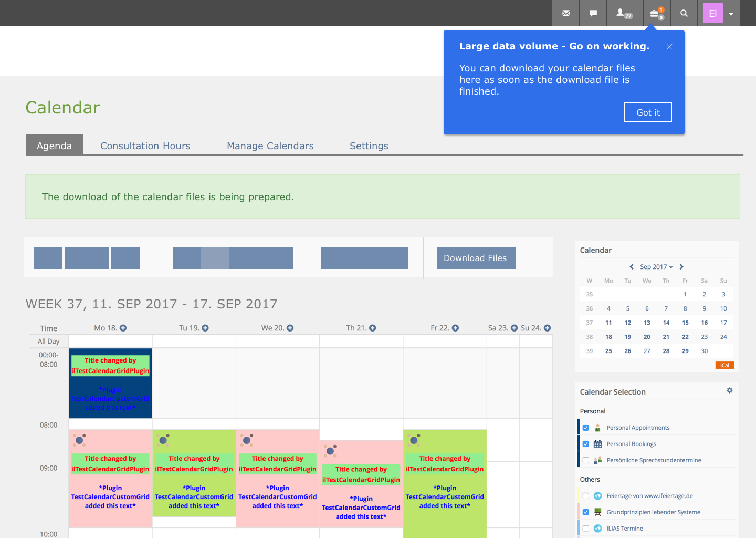This screenshot has width=756, height=538.
Task: Go to next month in mini calendar
Action: [x=681, y=267]
